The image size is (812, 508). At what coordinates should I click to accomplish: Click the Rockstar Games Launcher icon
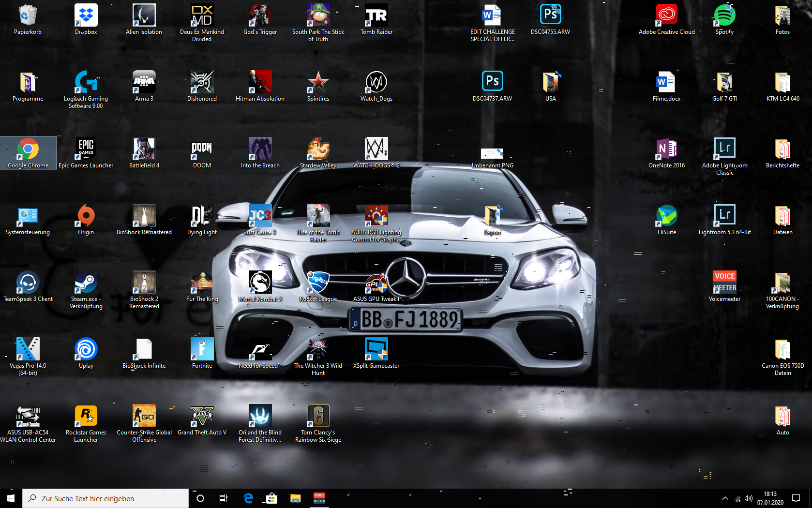pos(86,416)
